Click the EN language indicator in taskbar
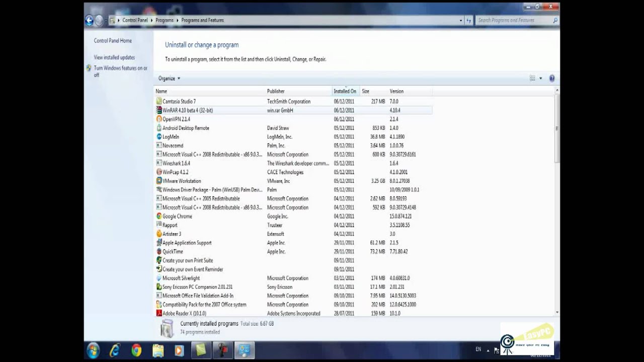Viewport: 644px width, 362px height. (478, 349)
